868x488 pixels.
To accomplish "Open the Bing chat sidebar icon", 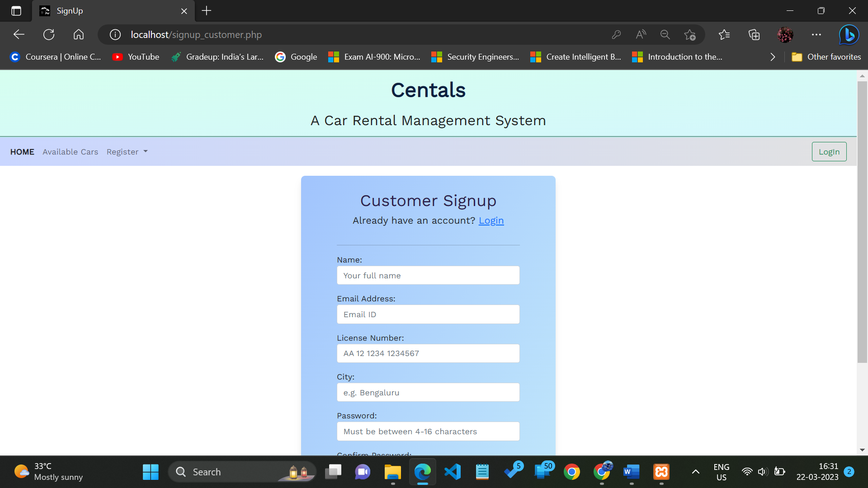I will click(x=849, y=35).
